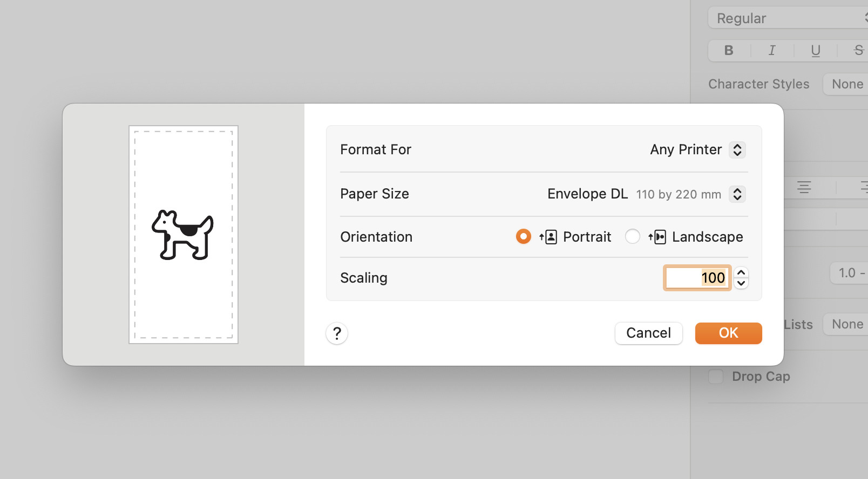Image resolution: width=868 pixels, height=479 pixels.
Task: Apply italic formatting
Action: pos(771,50)
